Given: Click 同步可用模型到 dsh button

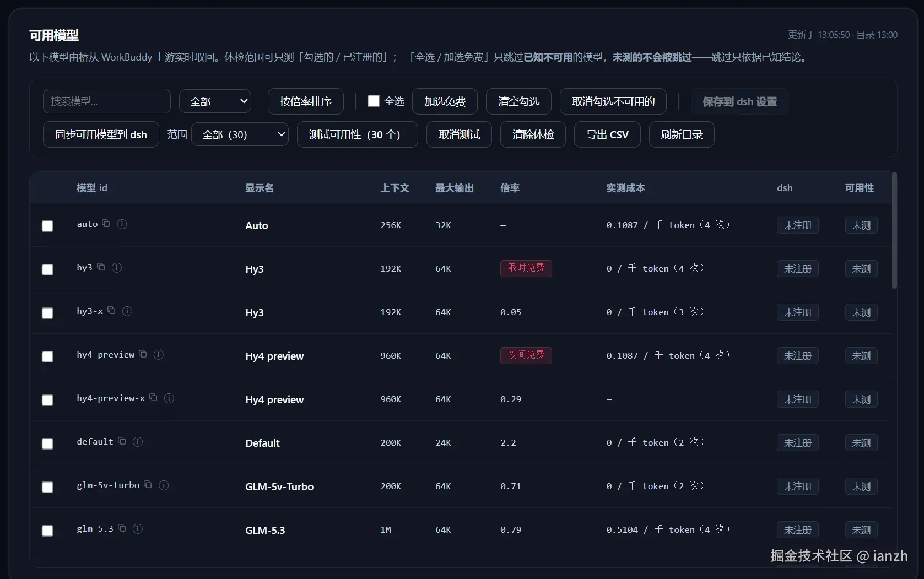Looking at the screenshot, I should click(101, 134).
